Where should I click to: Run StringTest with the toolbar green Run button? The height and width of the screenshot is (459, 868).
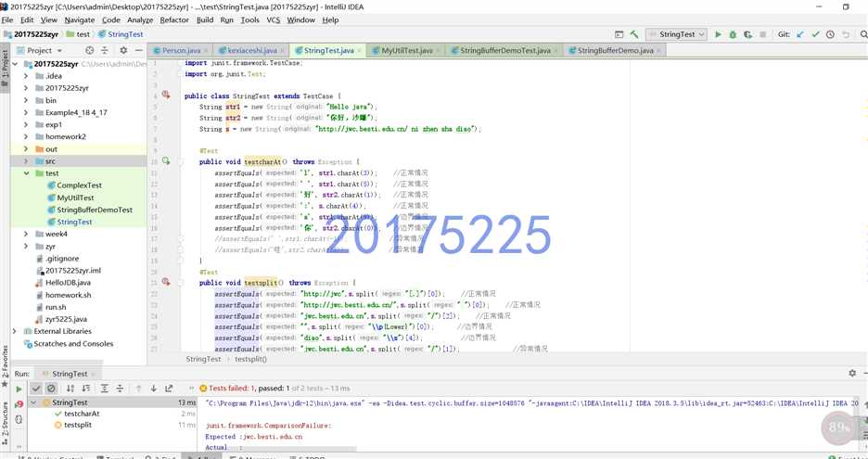coord(718,34)
